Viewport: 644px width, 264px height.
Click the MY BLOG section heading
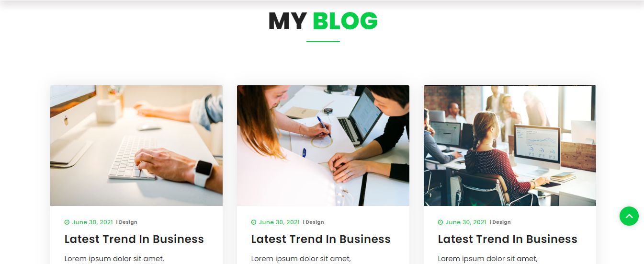point(323,21)
